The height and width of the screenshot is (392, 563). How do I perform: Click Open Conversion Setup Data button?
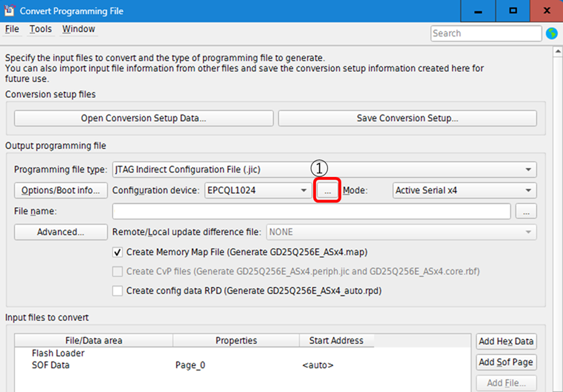click(144, 118)
